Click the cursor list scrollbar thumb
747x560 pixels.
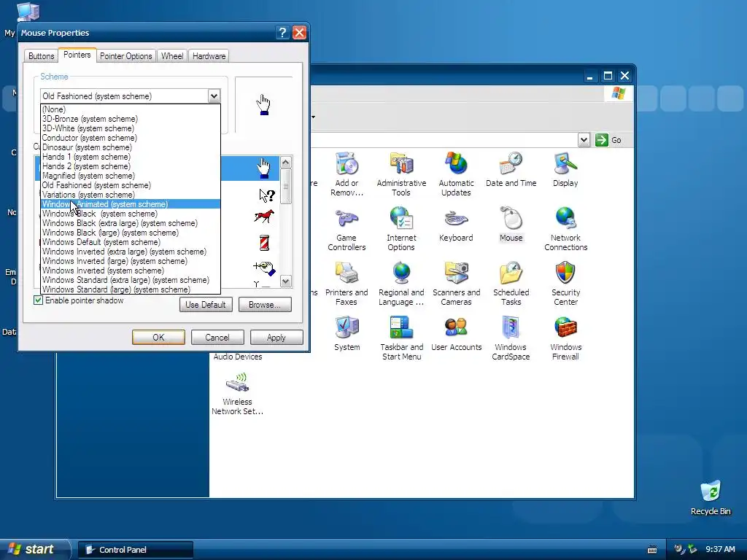tap(286, 186)
